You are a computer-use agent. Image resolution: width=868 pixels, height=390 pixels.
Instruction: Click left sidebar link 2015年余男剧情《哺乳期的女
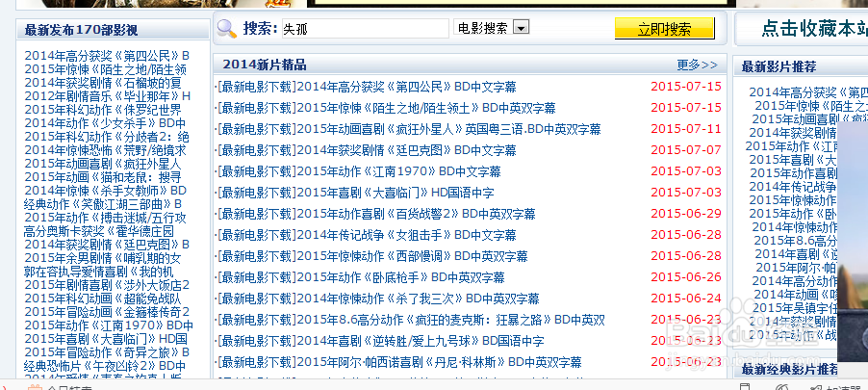103,258
